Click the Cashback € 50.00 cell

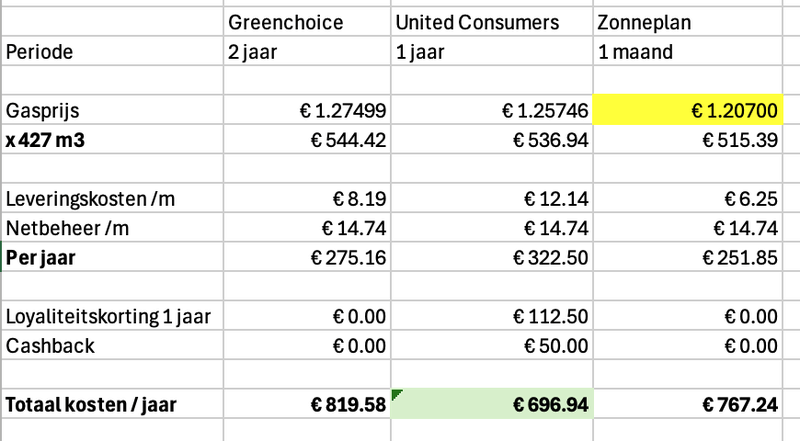click(x=492, y=346)
